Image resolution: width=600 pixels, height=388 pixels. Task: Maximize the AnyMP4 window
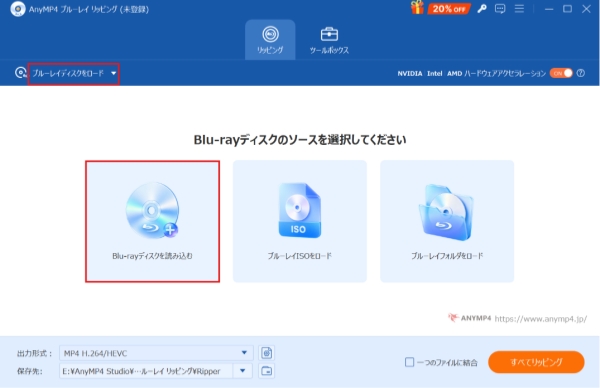coord(567,9)
